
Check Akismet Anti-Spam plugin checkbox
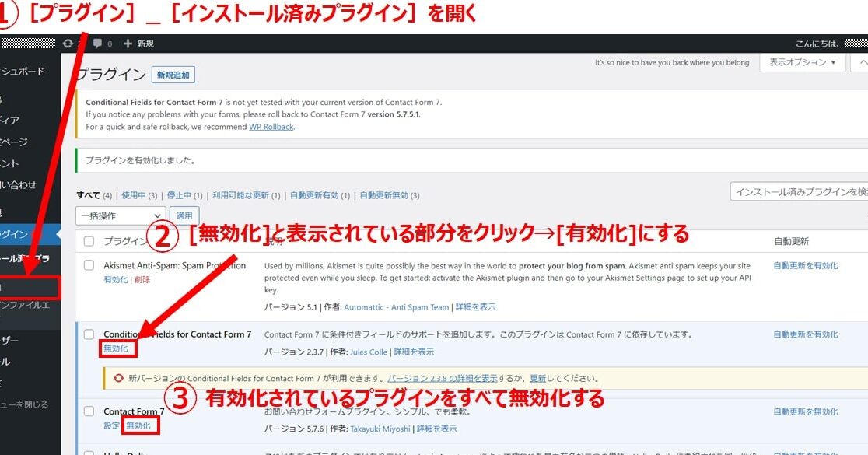(x=89, y=265)
